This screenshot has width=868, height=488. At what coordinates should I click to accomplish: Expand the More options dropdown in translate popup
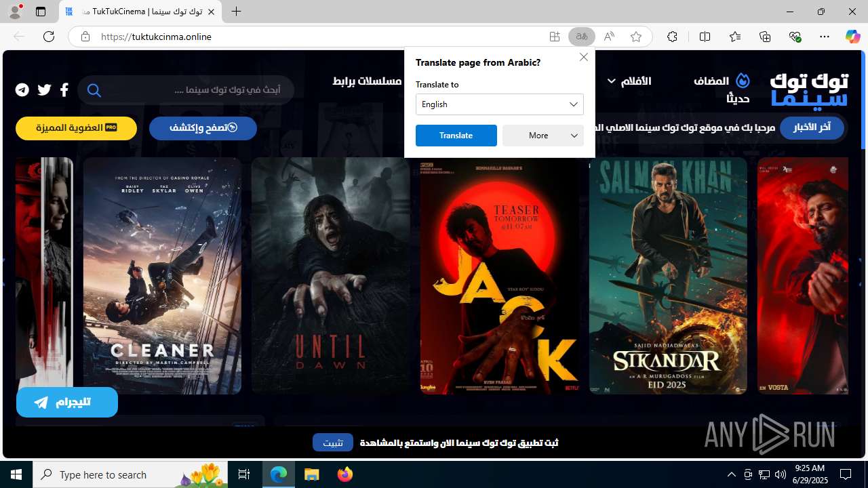pos(543,136)
